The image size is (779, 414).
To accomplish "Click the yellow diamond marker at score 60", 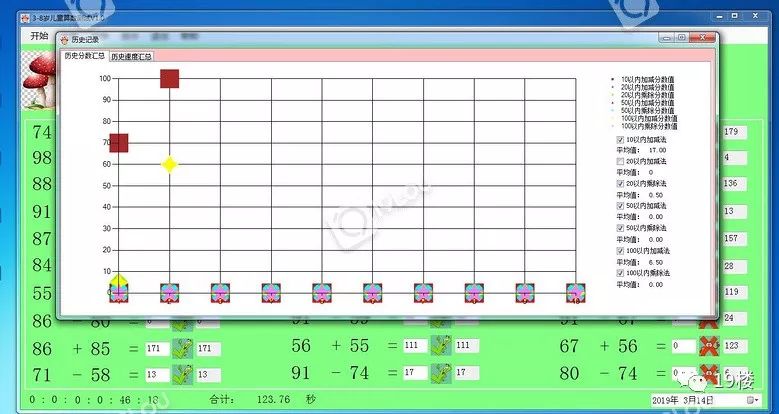I will (x=169, y=165).
